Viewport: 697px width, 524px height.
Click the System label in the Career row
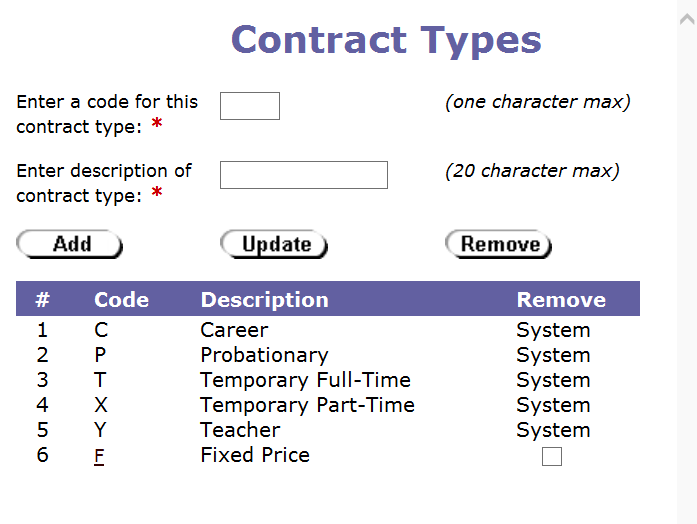[x=553, y=330]
